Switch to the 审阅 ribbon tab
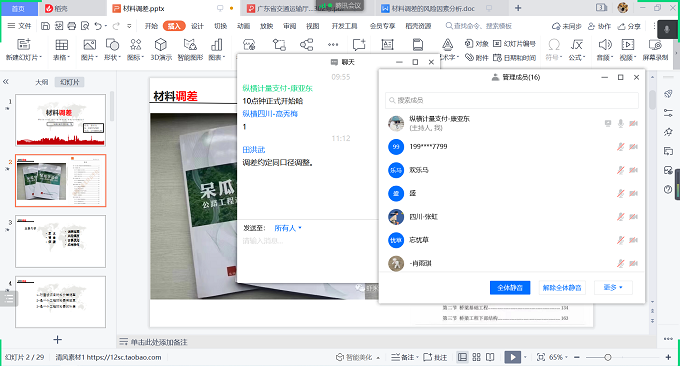This screenshot has width=680, height=366. 289,26
